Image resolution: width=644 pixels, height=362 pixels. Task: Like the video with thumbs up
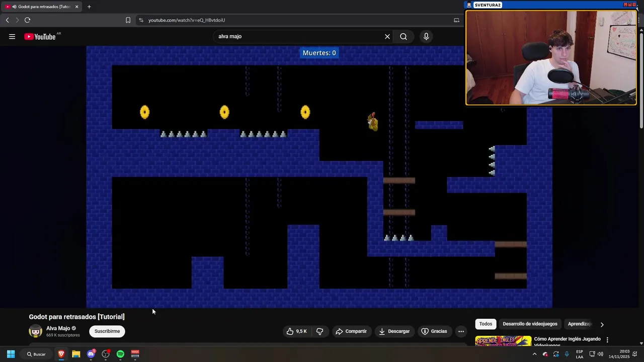point(296,331)
